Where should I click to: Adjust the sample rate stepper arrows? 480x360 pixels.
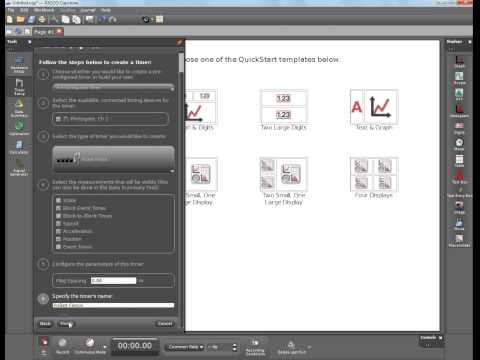235,347
